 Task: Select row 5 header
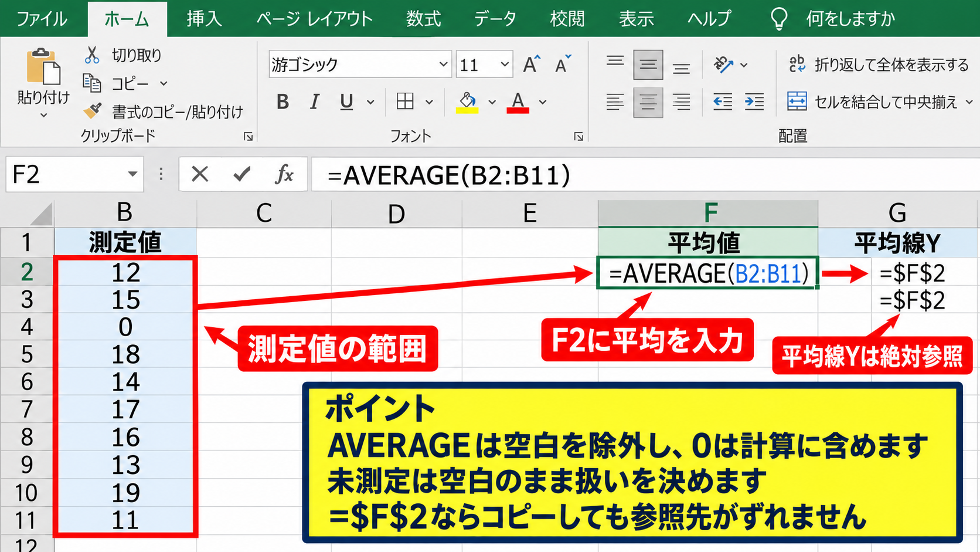click(x=27, y=354)
